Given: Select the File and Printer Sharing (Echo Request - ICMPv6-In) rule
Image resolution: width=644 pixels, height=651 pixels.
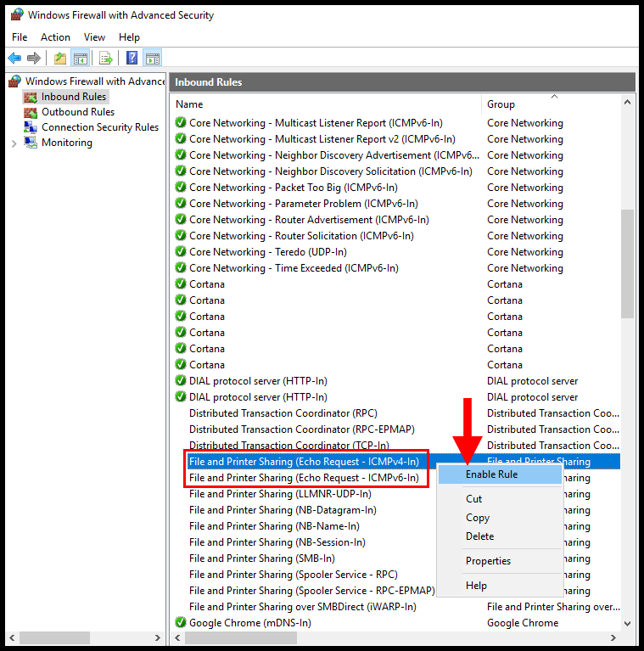Looking at the screenshot, I should click(304, 478).
